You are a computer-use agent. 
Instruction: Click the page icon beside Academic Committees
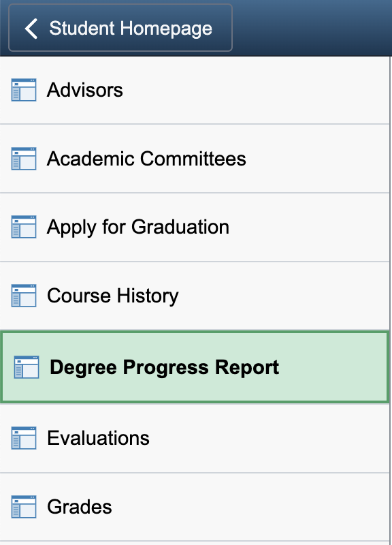[24, 159]
